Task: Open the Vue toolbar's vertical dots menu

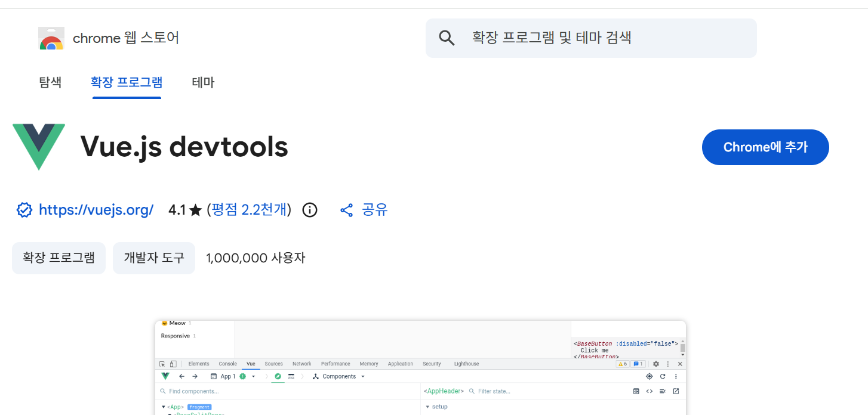Action: tap(676, 376)
